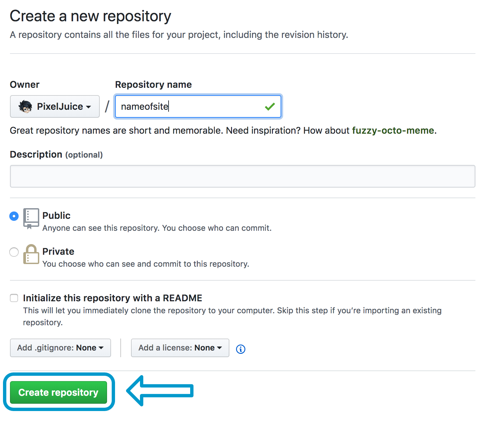Click the green checkmark in repository name field
Image resolution: width=504 pixels, height=423 pixels.
(x=270, y=106)
